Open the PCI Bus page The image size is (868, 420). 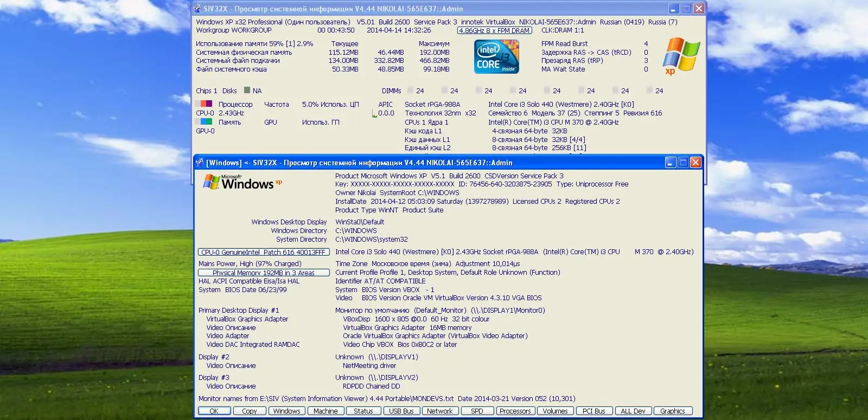[594, 411]
